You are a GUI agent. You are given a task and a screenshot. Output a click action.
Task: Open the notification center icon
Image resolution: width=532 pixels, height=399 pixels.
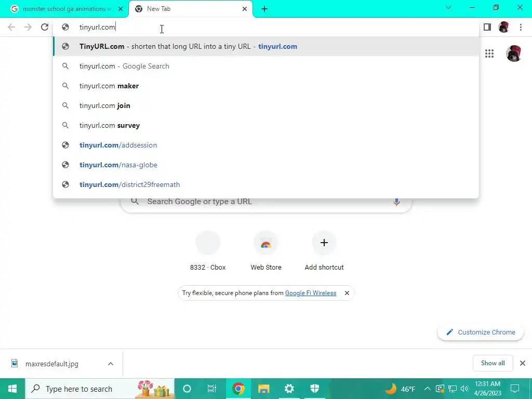(x=515, y=389)
